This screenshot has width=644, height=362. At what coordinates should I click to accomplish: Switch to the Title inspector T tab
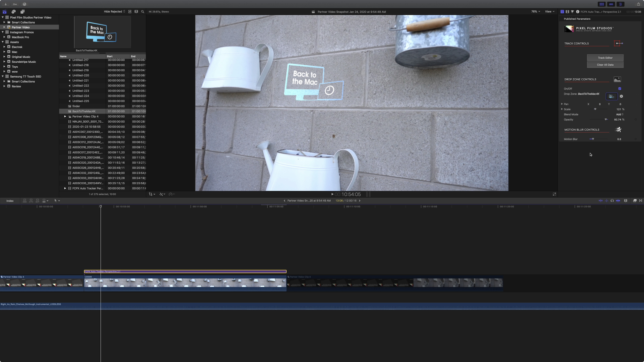tap(562, 11)
